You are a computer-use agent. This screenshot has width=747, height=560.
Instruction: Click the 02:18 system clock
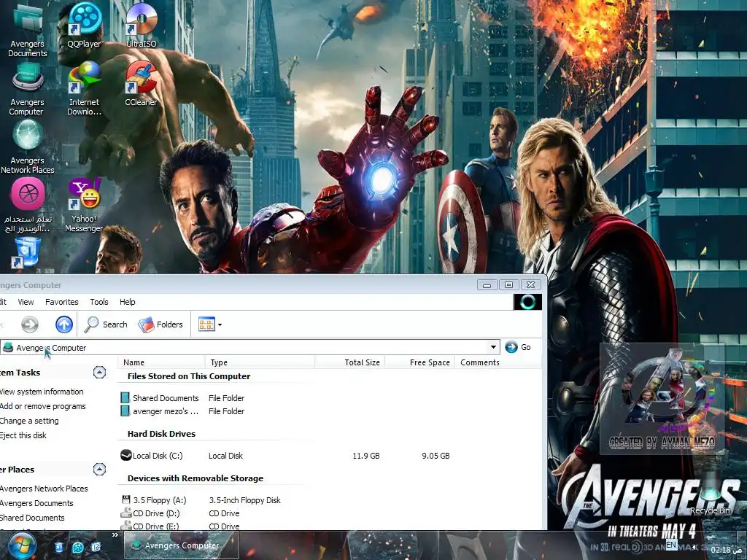coord(726,550)
